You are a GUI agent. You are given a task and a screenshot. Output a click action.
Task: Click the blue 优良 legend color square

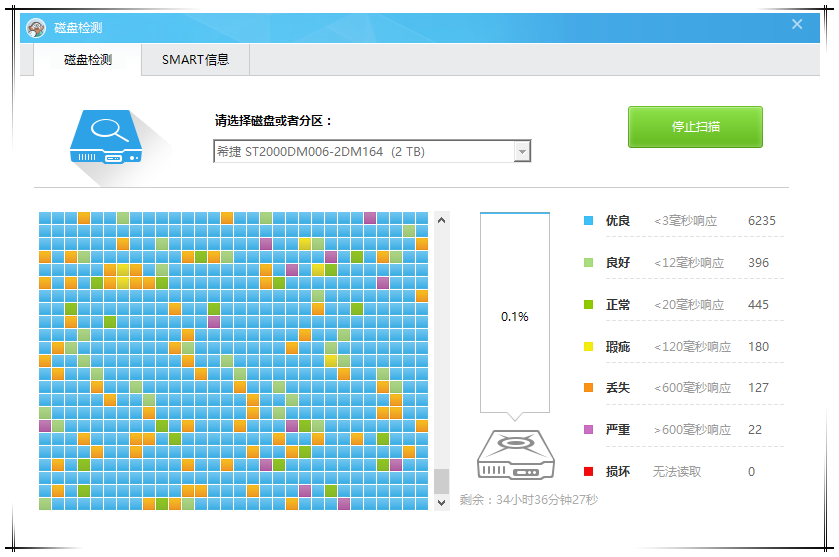588,221
